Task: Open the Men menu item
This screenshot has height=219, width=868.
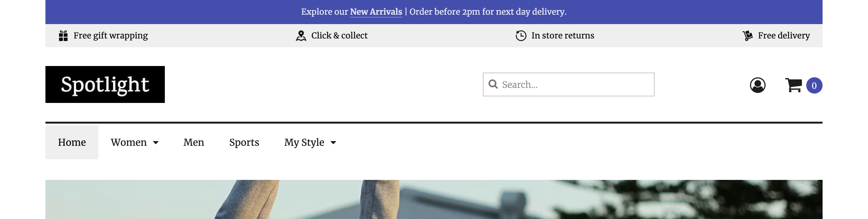Action: [194, 142]
